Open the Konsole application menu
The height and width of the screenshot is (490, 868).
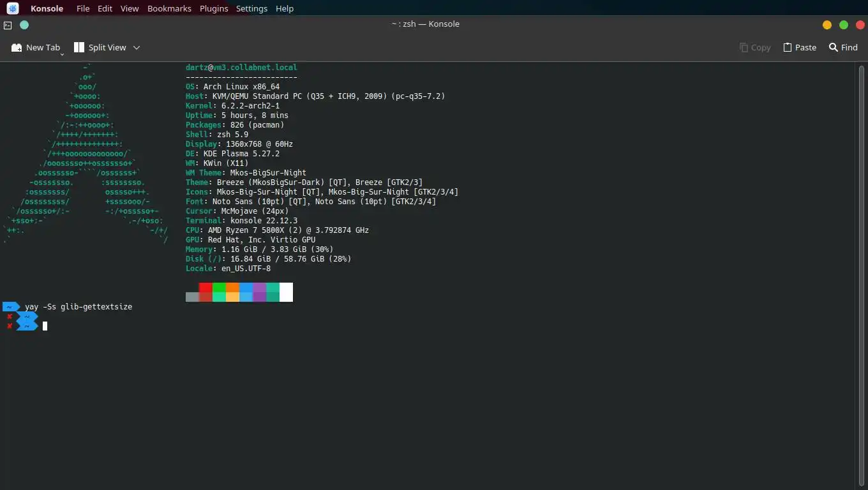[x=47, y=8]
